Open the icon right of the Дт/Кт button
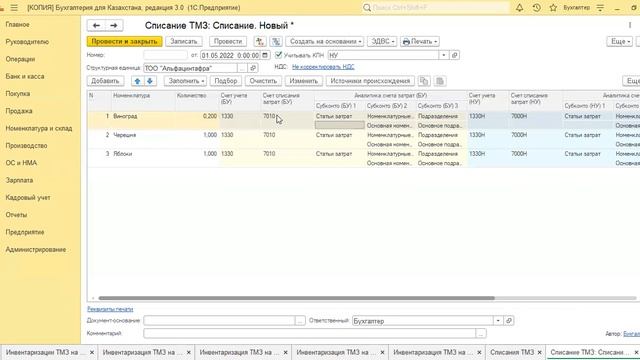The height and width of the screenshot is (360, 640). tap(276, 42)
